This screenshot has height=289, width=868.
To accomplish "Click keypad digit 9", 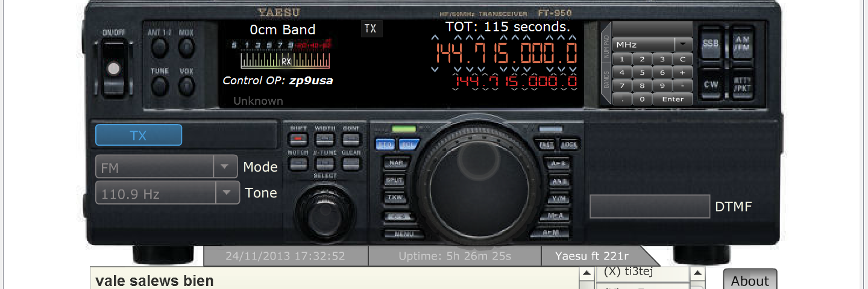I will pos(662,85).
